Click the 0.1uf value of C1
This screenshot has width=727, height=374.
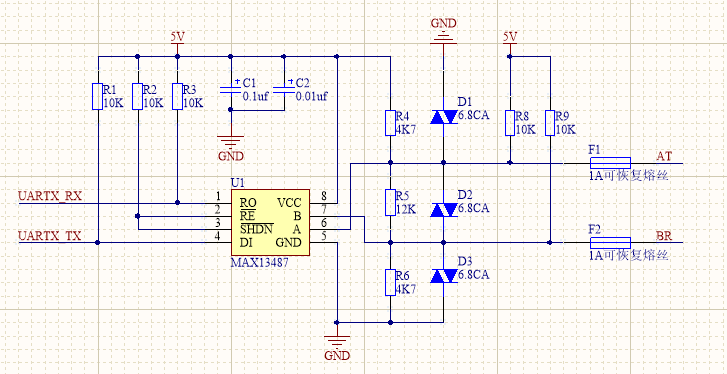pos(255,96)
